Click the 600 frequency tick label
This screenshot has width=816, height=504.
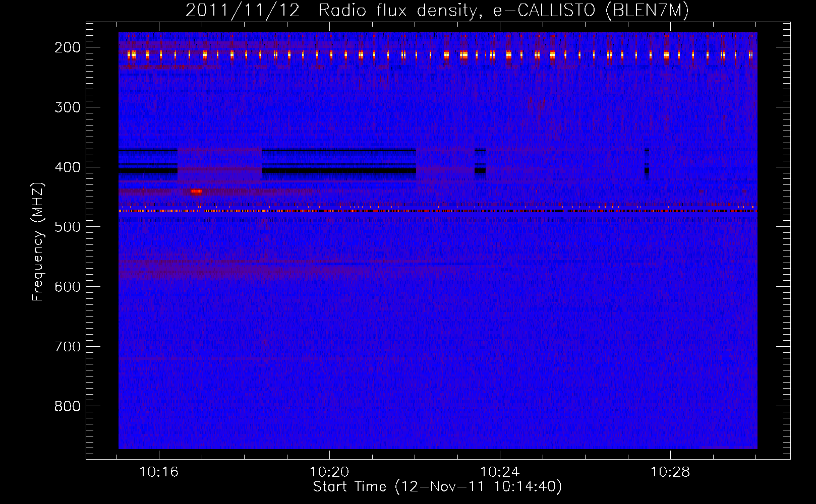(68, 287)
